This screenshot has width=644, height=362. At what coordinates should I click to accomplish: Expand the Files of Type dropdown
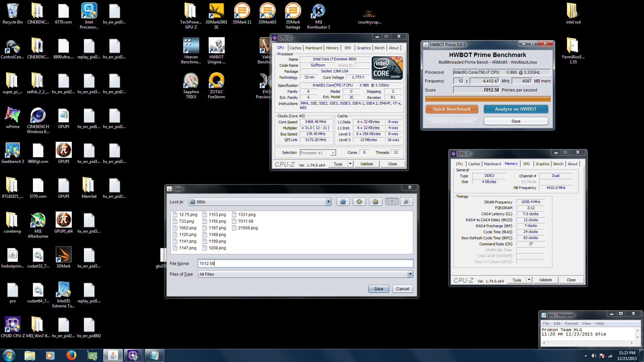410,274
